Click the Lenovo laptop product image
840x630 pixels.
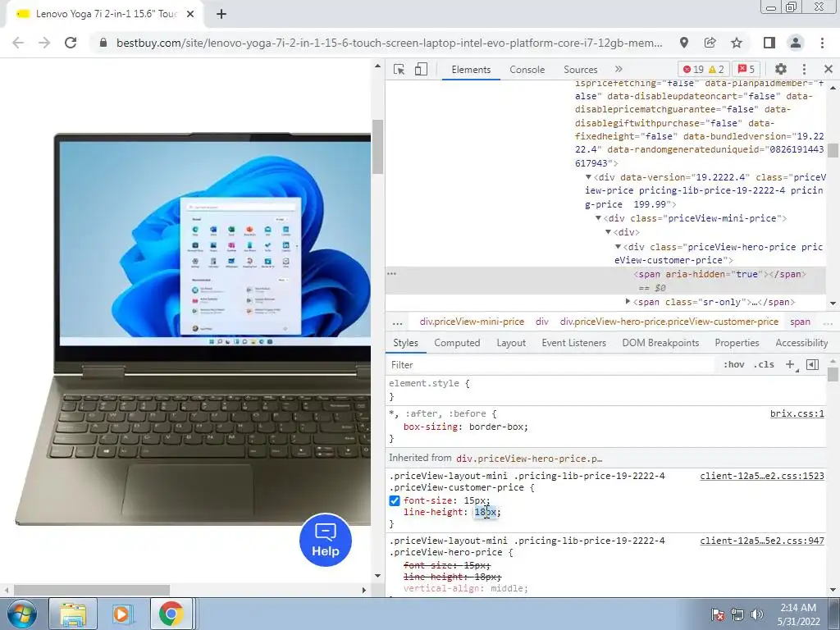tap(193, 328)
